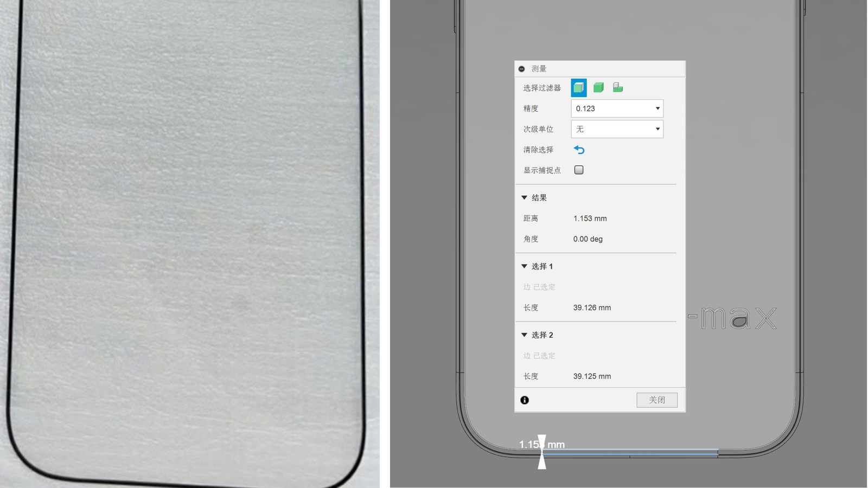Screen dimensions: 868x488
Task: Collapse the 选择 2 section
Action: tap(524, 335)
